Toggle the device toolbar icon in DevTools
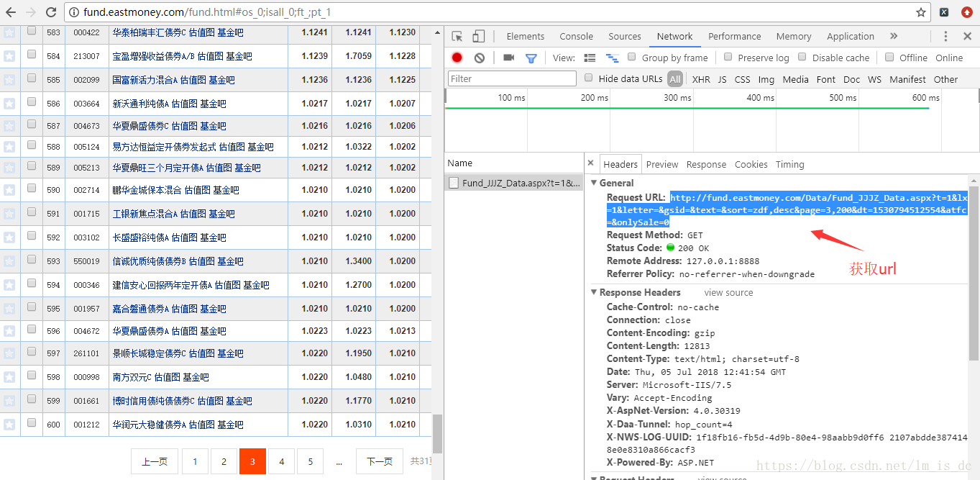980x480 pixels. pos(479,36)
